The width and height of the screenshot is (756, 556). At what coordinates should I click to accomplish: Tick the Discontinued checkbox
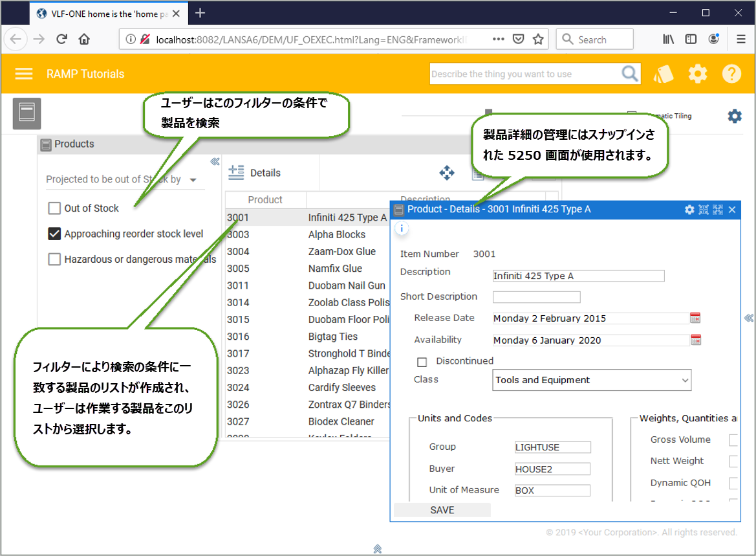(422, 361)
